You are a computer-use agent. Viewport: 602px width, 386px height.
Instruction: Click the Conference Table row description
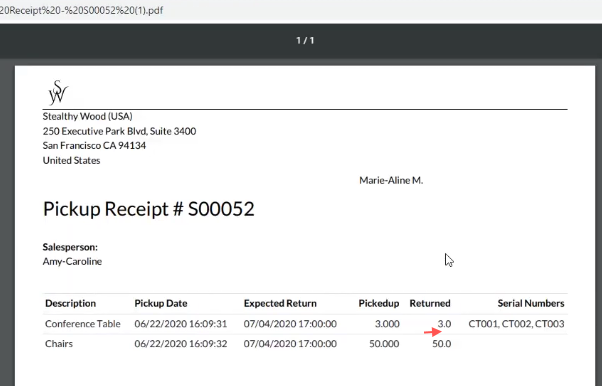[x=83, y=324]
